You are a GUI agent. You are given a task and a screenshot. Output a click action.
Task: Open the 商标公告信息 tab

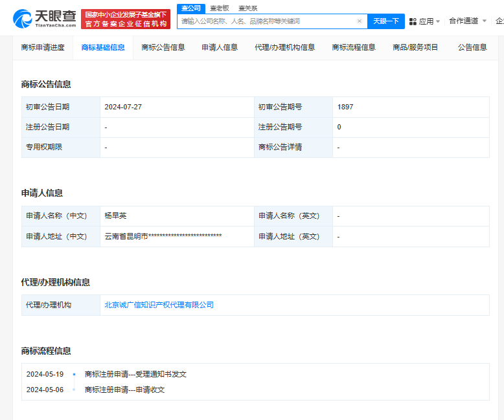point(163,47)
